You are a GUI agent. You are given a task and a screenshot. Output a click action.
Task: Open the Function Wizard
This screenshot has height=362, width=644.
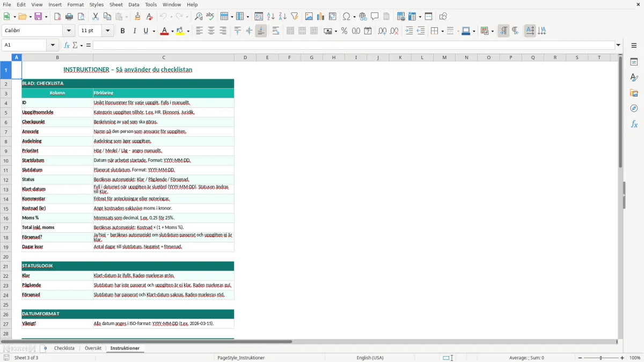point(67,45)
